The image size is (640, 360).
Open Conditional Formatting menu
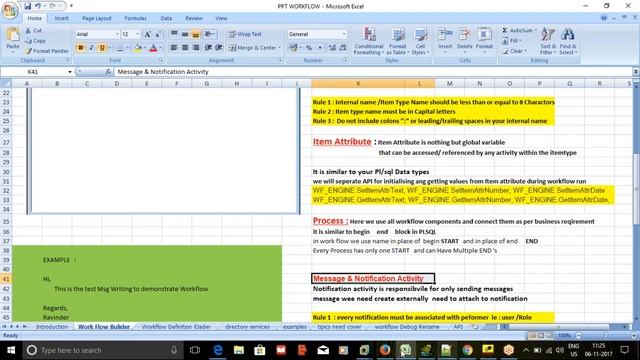[369, 41]
